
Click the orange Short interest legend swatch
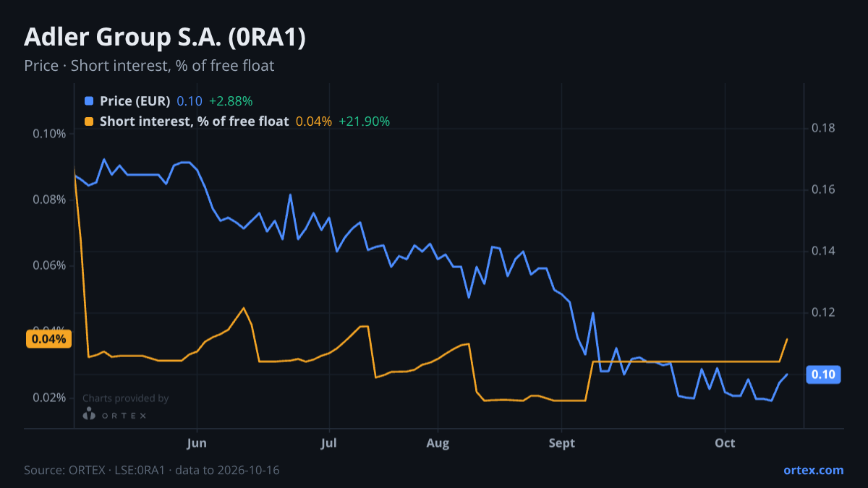tap(89, 121)
